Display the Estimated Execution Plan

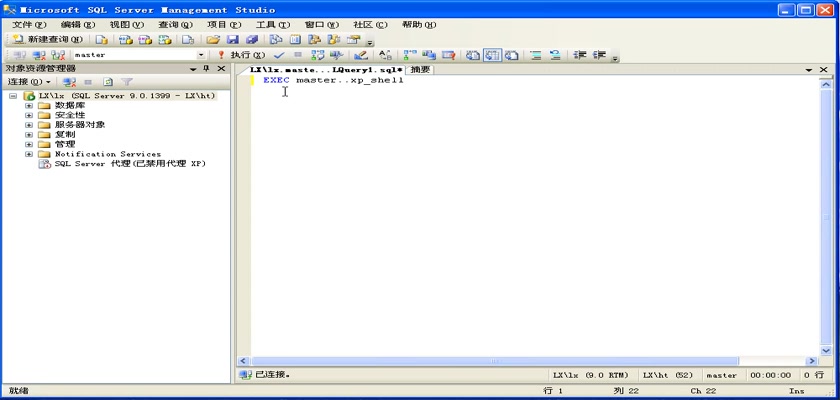point(318,55)
